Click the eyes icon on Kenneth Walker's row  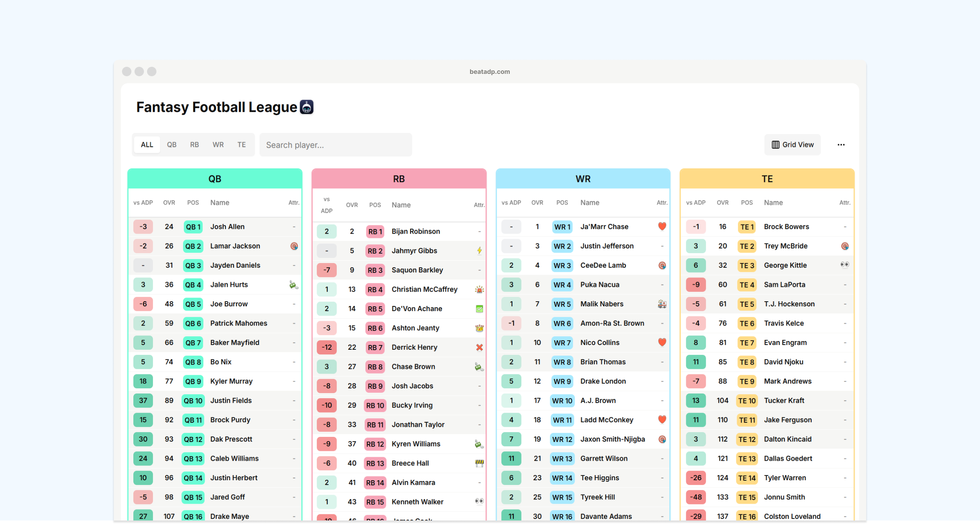tap(479, 501)
